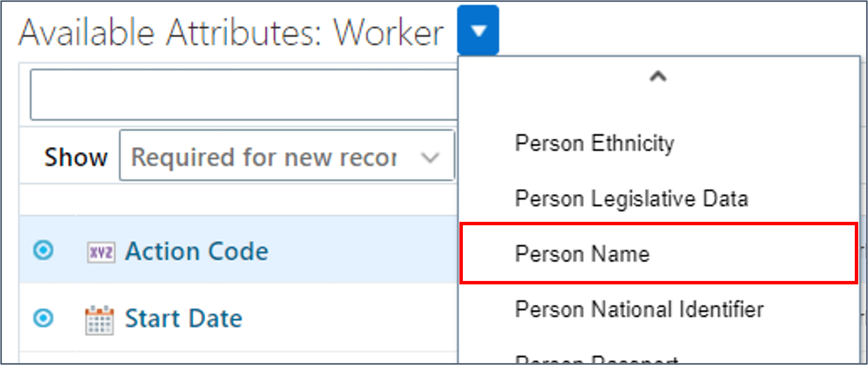Click the Start Date attribute link
868x365 pixels.
[184, 318]
